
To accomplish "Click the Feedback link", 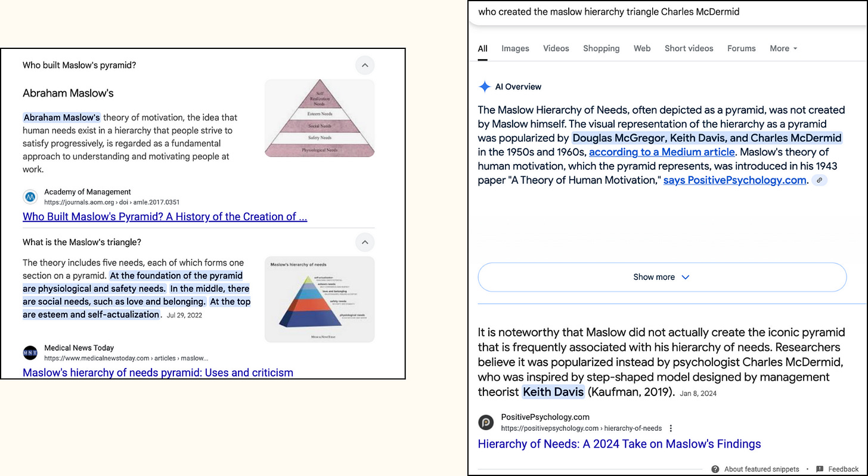I will pos(844,469).
